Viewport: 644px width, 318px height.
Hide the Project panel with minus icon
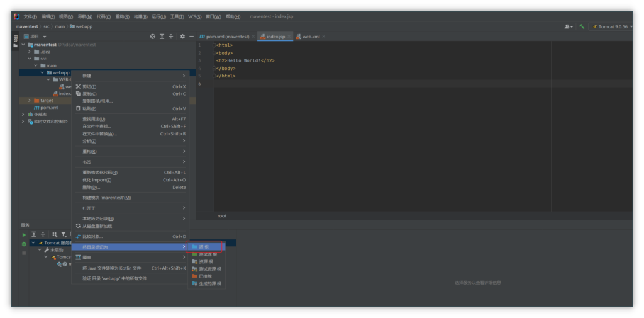click(x=191, y=37)
